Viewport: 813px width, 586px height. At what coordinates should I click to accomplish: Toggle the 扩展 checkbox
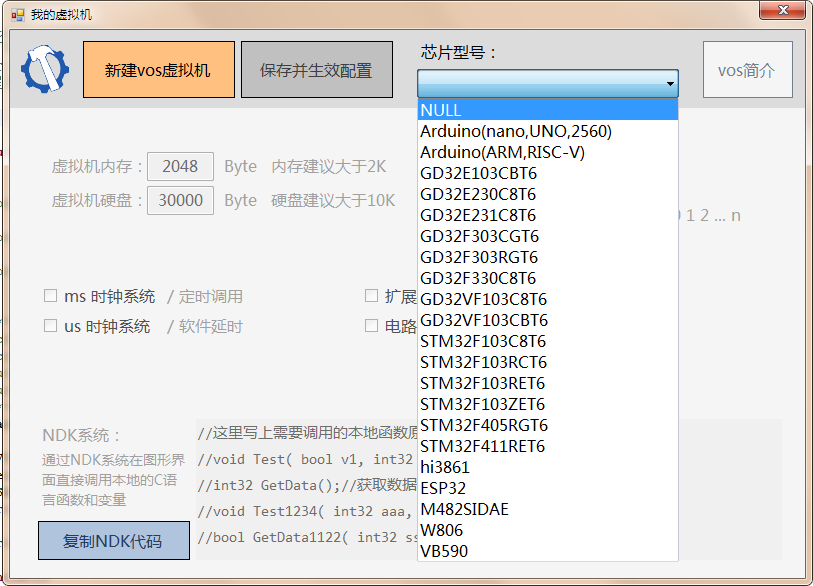click(371, 296)
